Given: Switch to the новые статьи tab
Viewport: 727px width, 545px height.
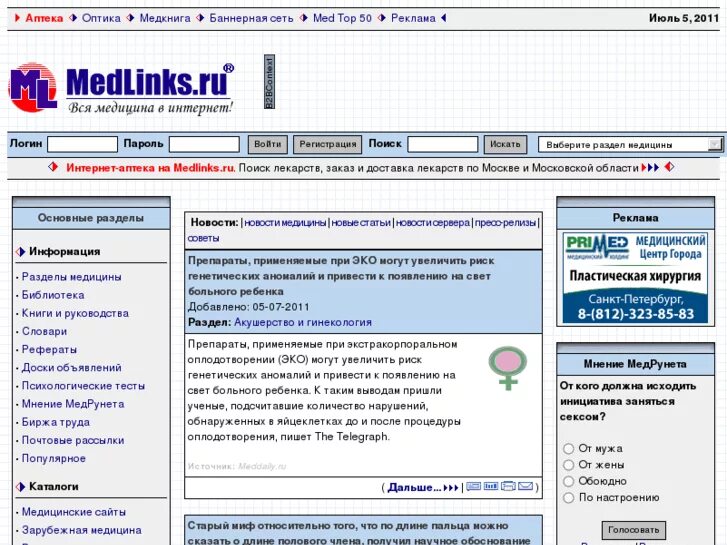Looking at the screenshot, I should (x=361, y=223).
